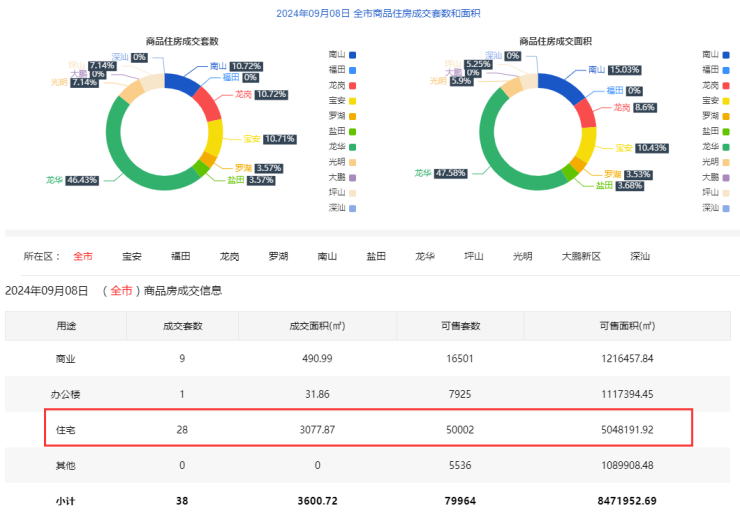This screenshot has height=522, width=740.
Task: Click 龙岗 red legend marker in 成交套数 chart
Action: tap(352, 85)
